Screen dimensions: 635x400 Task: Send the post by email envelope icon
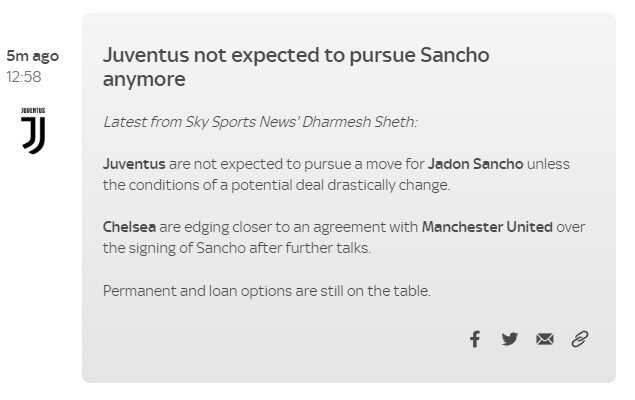coord(545,339)
